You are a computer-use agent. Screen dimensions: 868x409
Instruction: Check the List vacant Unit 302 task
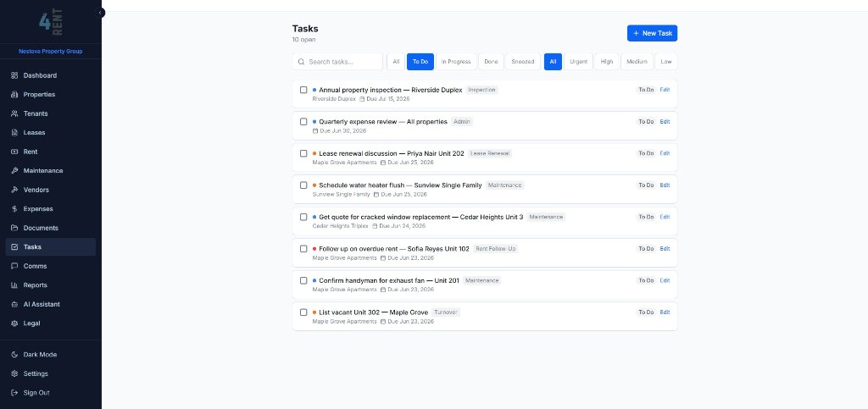coord(303,312)
